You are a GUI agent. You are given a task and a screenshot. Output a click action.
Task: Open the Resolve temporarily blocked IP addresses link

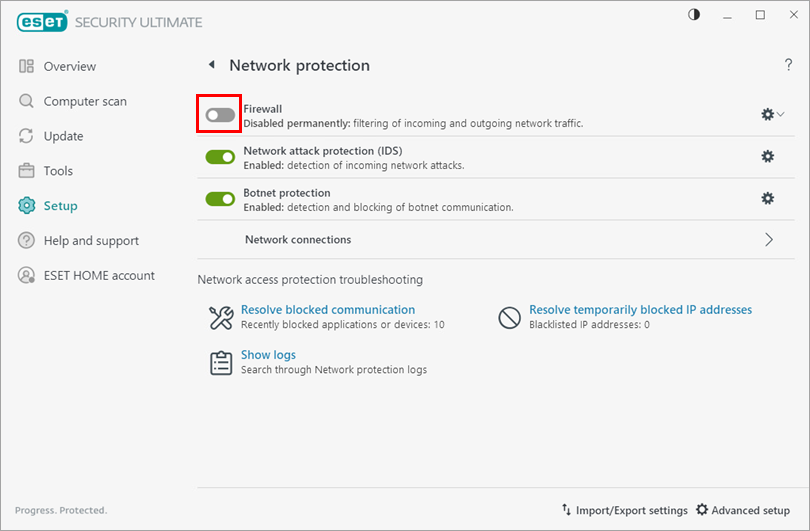(x=640, y=310)
